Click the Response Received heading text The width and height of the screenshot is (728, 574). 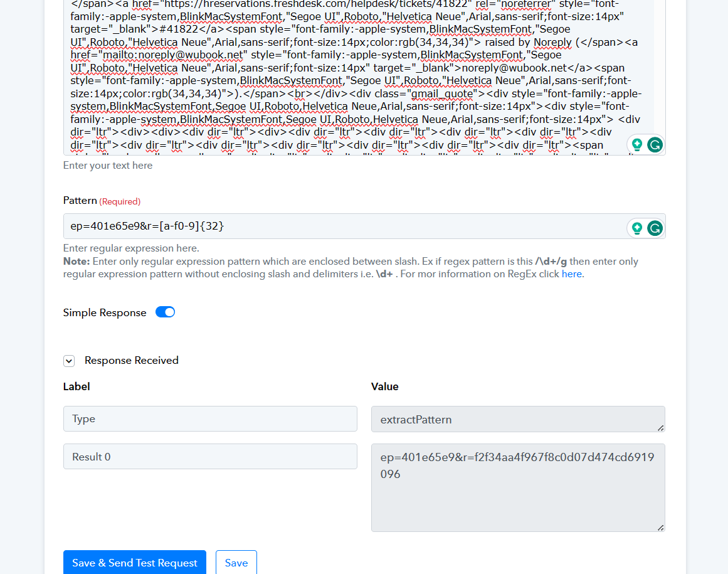click(x=132, y=361)
